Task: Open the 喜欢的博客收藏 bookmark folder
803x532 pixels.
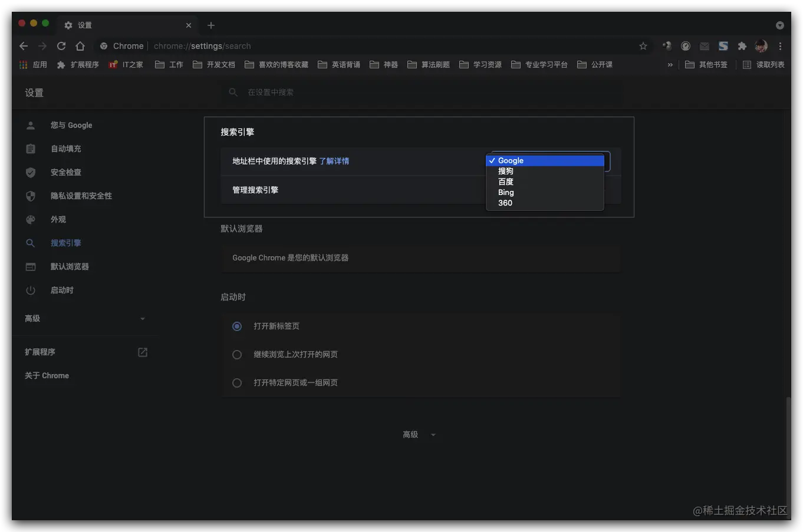Action: (277, 65)
